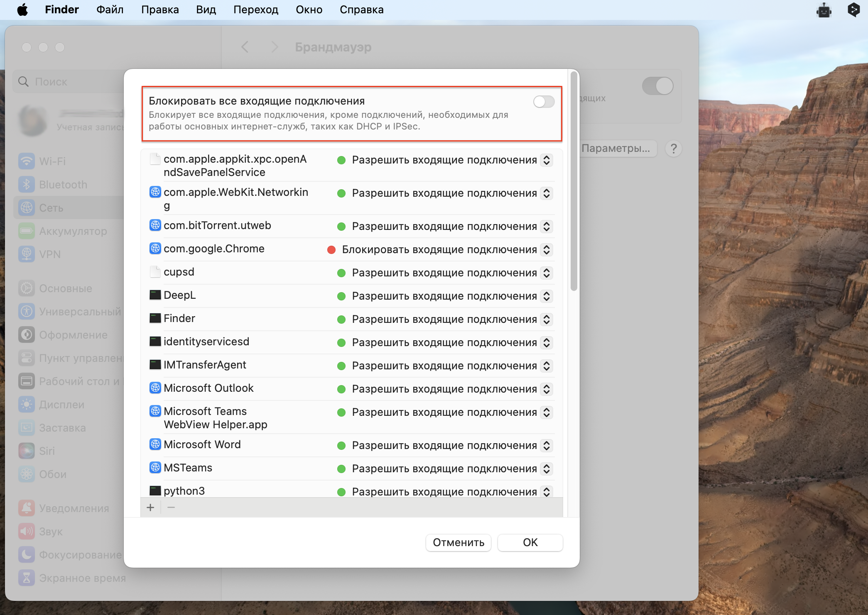Click the openAndSavePanelService document icon

pos(155,159)
